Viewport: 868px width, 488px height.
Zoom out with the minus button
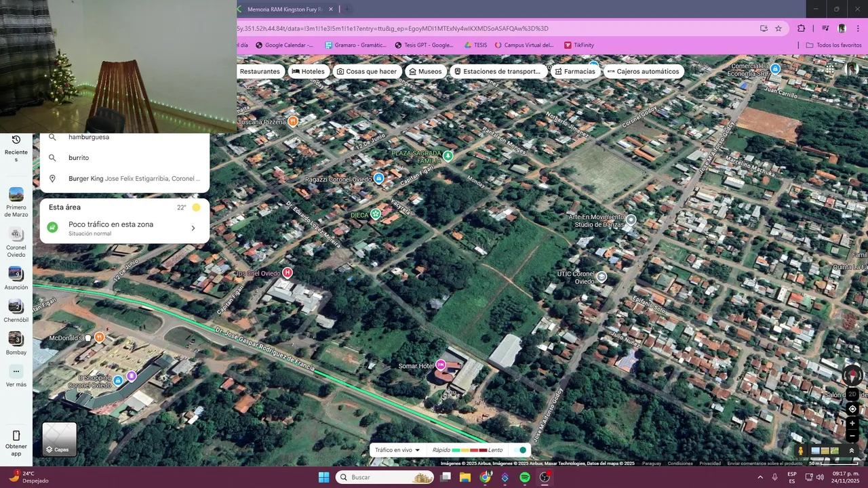click(852, 436)
